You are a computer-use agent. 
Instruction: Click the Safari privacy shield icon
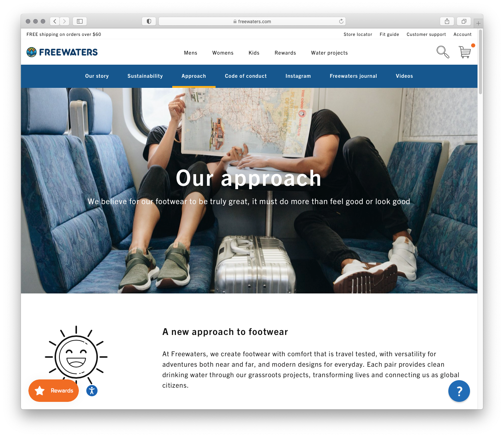[149, 21]
